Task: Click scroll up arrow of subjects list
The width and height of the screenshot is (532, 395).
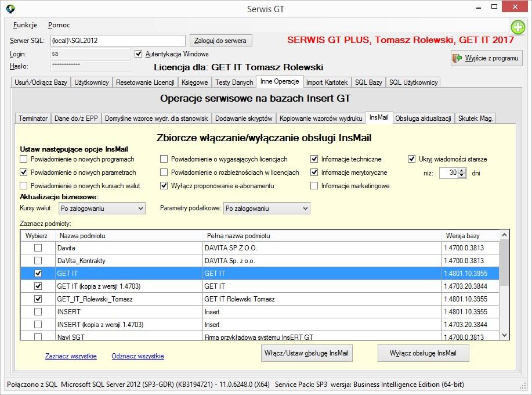Action: [504, 235]
